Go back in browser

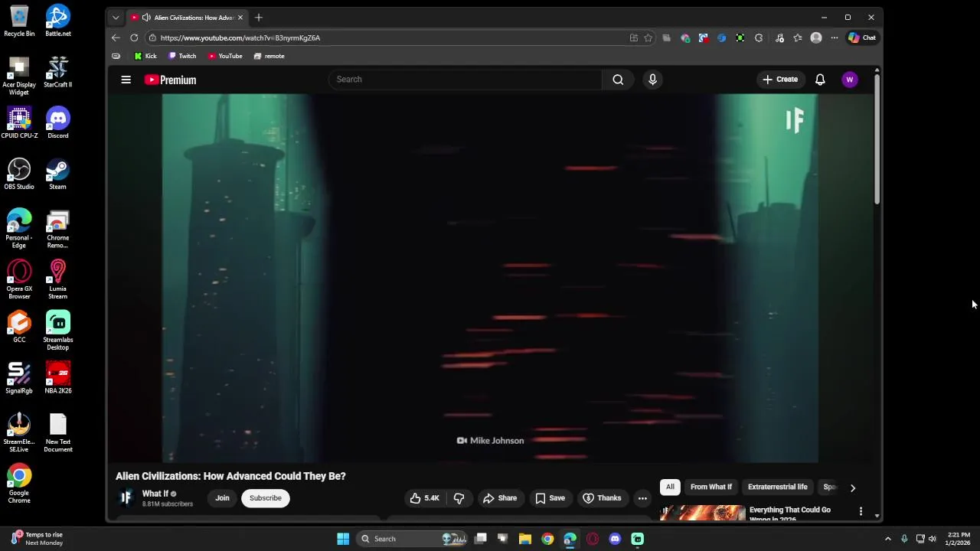click(116, 37)
